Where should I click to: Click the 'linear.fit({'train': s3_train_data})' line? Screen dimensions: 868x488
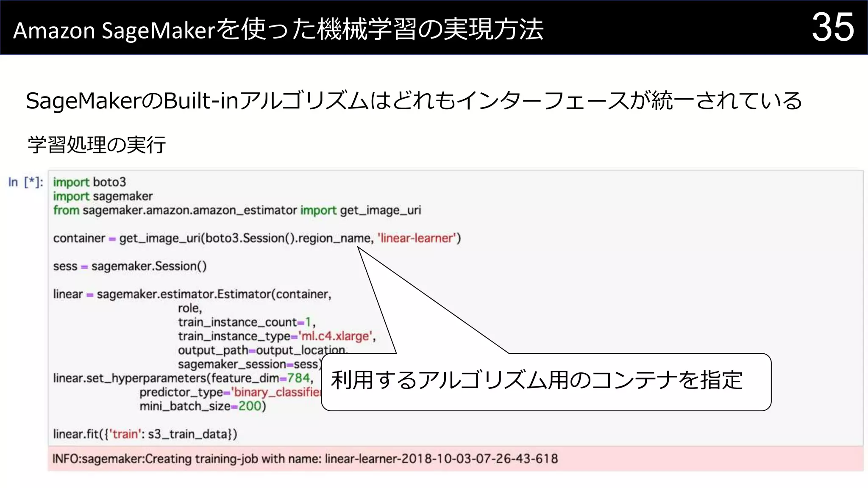(145, 434)
